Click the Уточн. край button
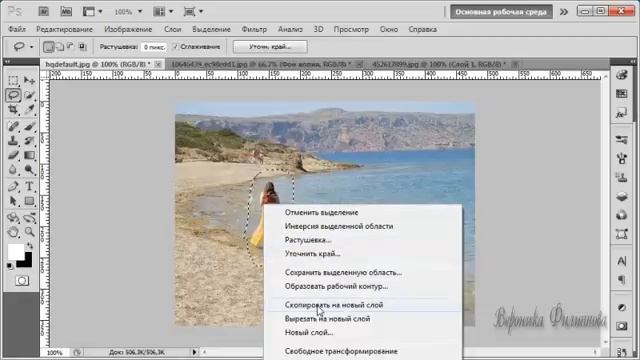 tap(270, 47)
